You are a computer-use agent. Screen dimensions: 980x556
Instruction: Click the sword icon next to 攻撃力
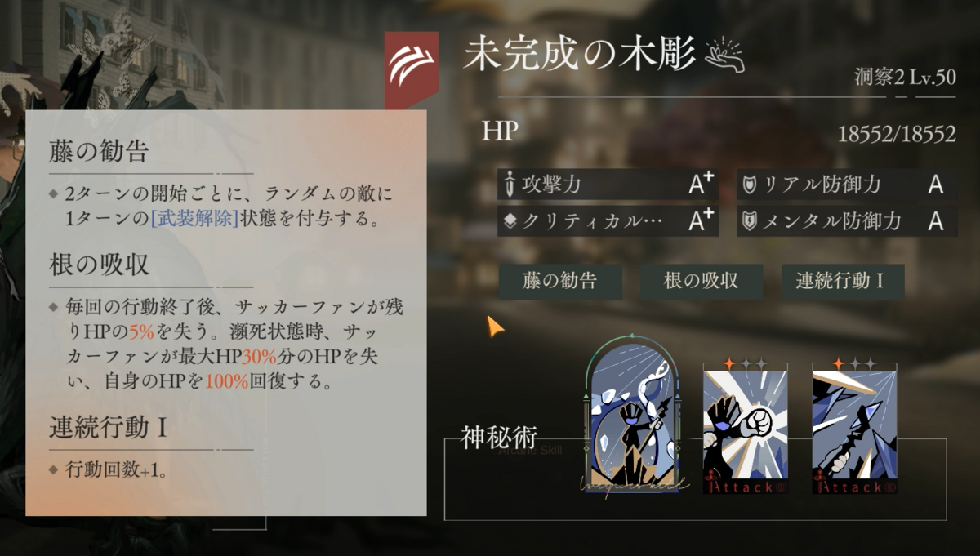pyautogui.click(x=510, y=185)
